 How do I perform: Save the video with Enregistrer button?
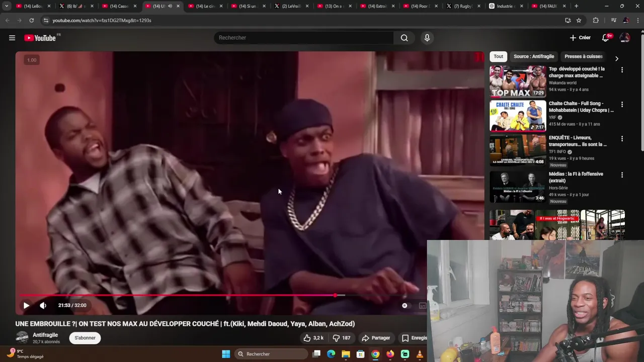[x=414, y=338]
